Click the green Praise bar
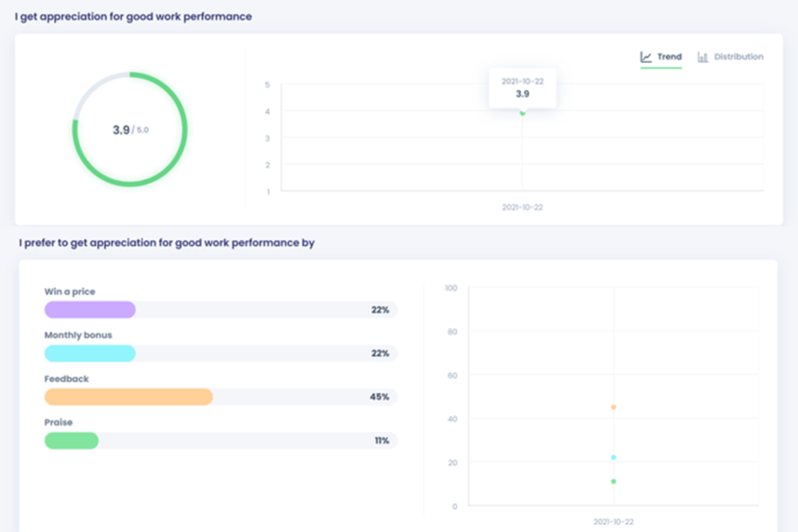798x532 pixels. [71, 440]
